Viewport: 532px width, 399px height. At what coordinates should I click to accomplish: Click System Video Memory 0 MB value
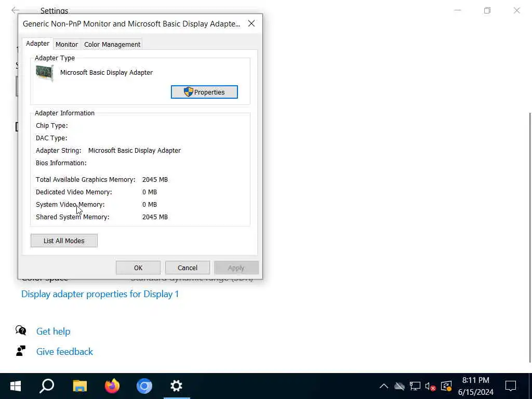(x=149, y=205)
